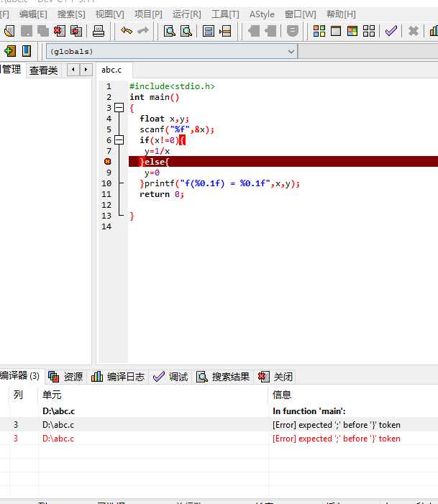The height and width of the screenshot is (504, 438).
Task: Open the 工具[T] menu
Action: [x=225, y=14]
